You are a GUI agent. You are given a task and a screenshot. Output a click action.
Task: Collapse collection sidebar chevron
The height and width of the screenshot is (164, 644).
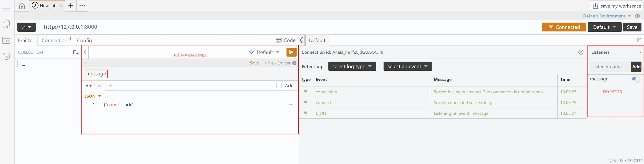[85, 52]
